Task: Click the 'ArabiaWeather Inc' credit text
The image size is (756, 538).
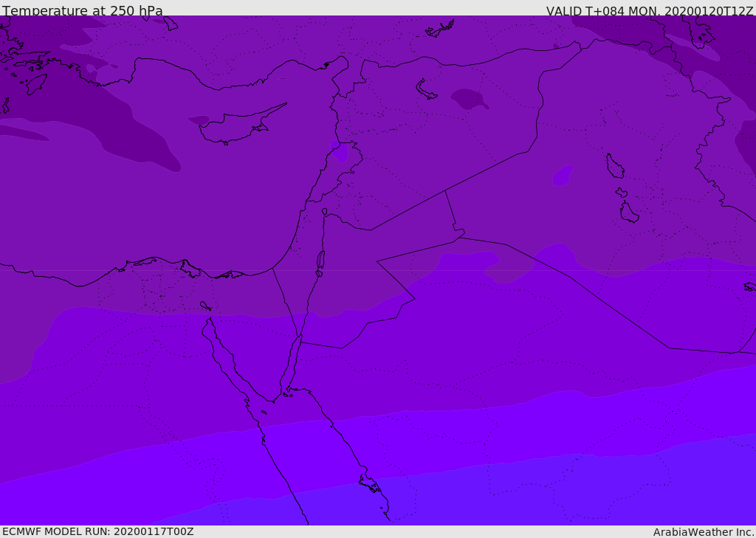Action: point(703,532)
